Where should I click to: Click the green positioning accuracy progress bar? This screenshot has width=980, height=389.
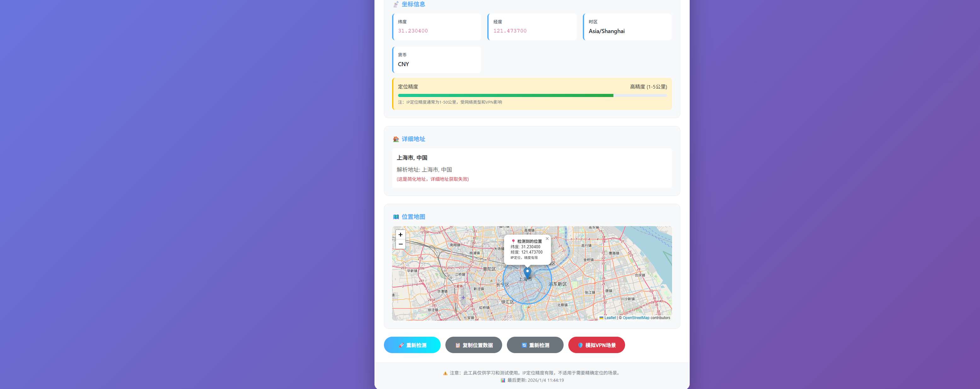coord(506,95)
